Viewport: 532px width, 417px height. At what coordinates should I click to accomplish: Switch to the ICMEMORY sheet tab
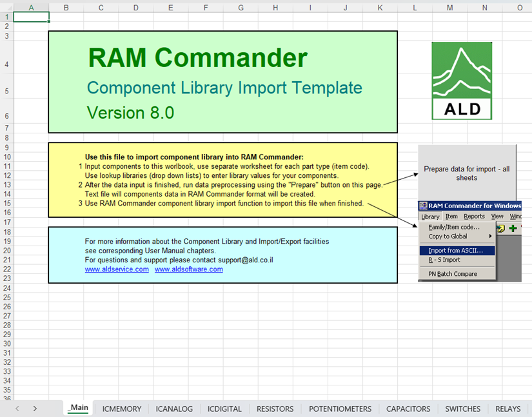(121, 409)
